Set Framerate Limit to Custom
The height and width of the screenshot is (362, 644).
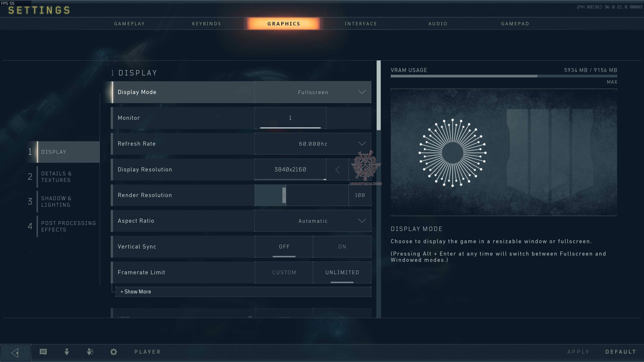coord(284,272)
